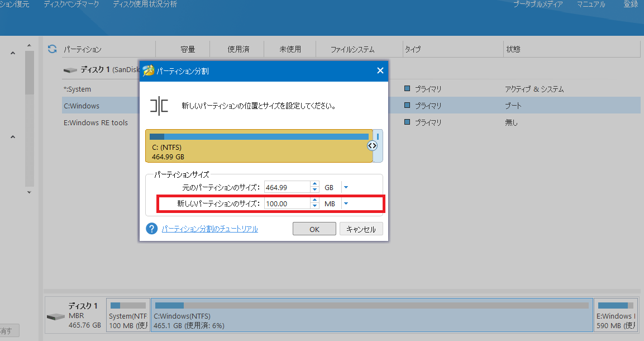Click the アクティブ & システム status text
Screen dimensions: 644x341
[x=535, y=89]
